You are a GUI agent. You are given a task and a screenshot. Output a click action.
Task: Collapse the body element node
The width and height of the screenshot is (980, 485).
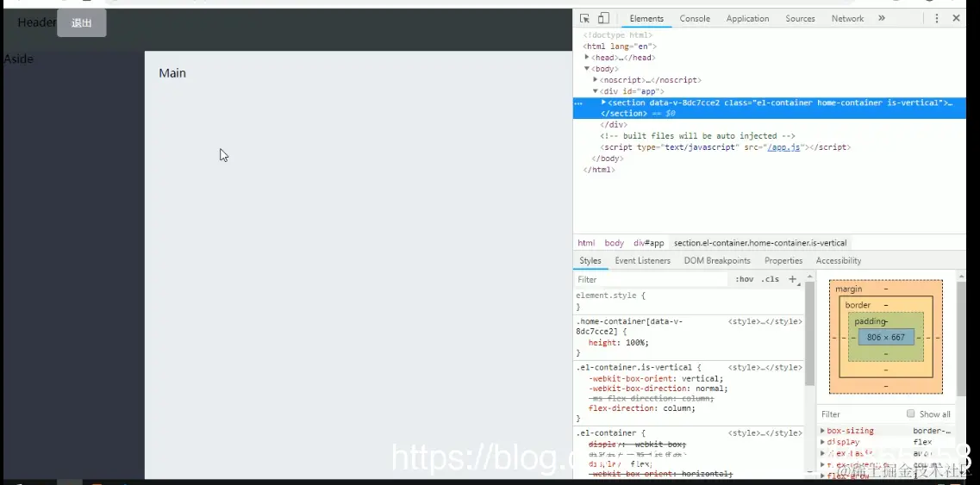point(587,69)
